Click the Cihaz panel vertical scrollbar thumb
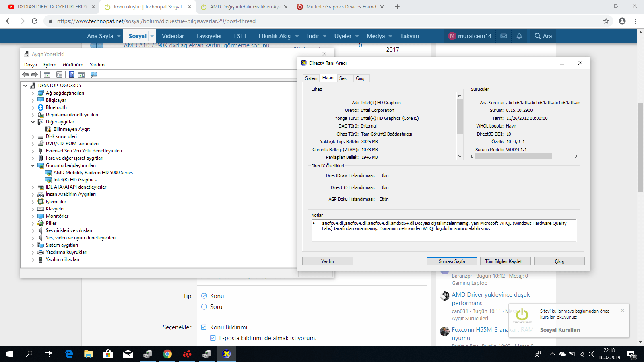The image size is (644, 362). pyautogui.click(x=460, y=116)
